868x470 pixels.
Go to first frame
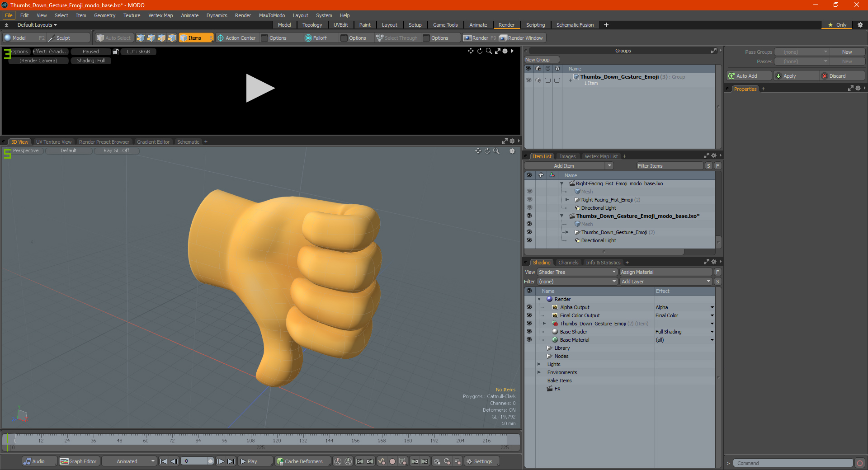click(164, 461)
